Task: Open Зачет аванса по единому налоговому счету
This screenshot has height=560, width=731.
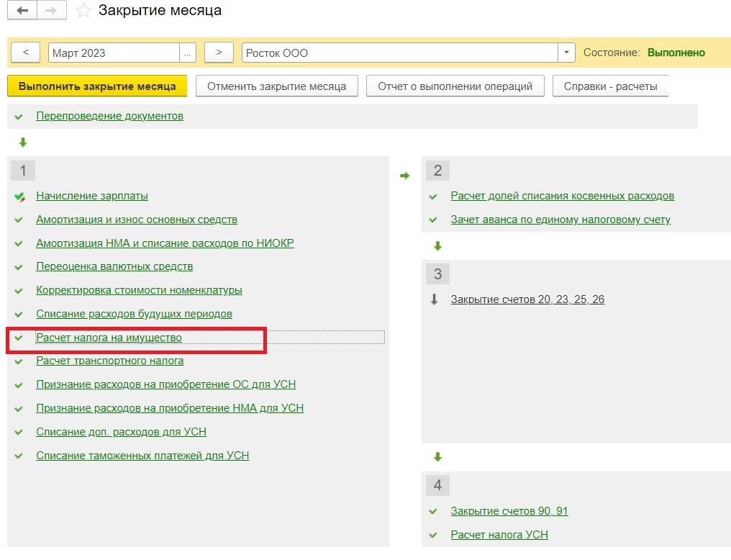Action: click(560, 220)
